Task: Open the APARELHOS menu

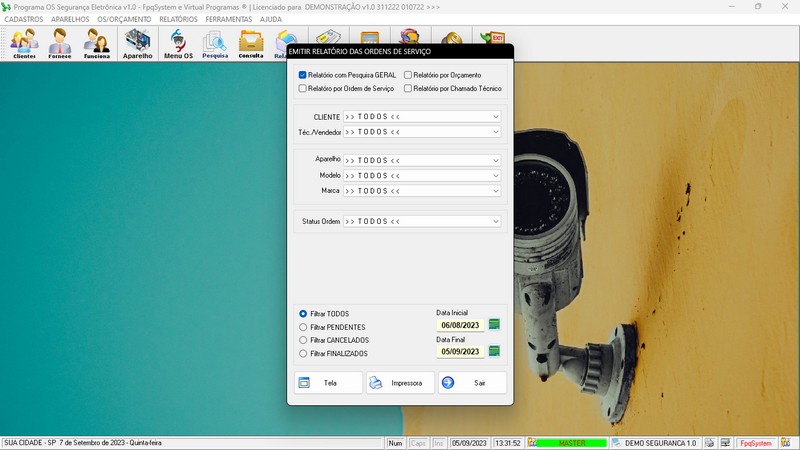Action: 70,19
